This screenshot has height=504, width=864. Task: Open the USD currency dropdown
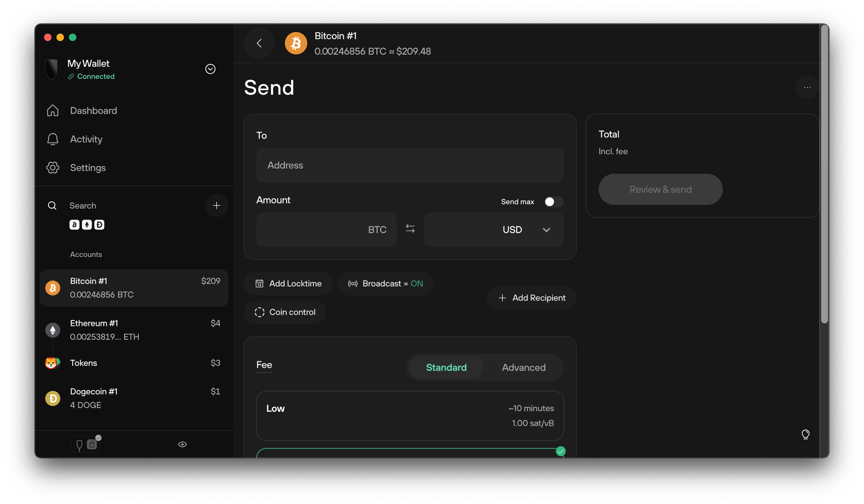coord(546,230)
